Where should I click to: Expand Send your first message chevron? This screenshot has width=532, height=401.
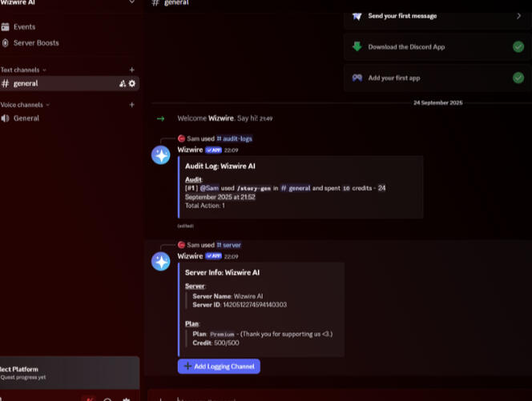(518, 16)
